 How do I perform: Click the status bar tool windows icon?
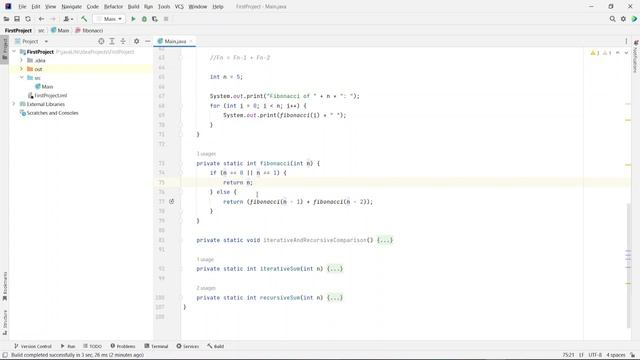coord(5,355)
